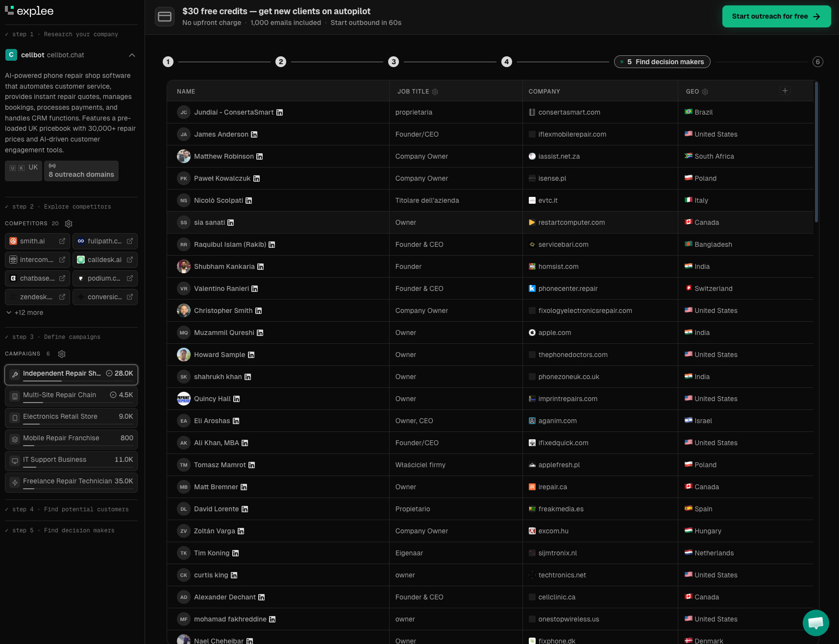Viewport: 839px width, 644px height.
Task: Expand step 5 Find decision makers in sidebar
Action: 60,530
